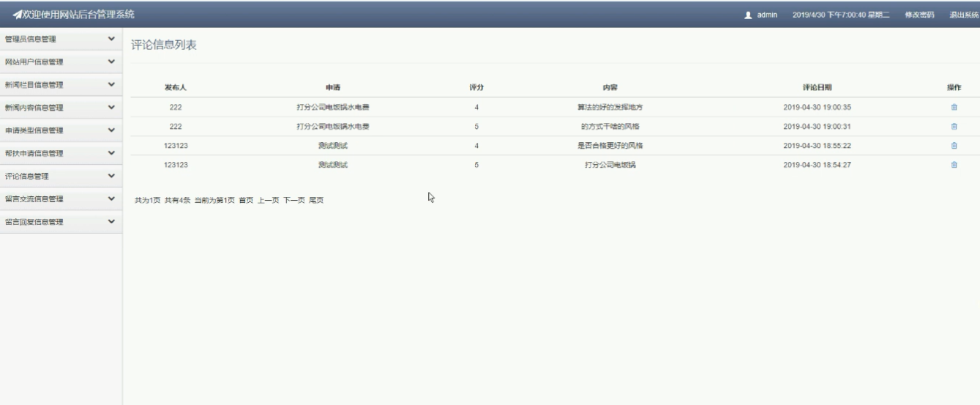Image resolution: width=980 pixels, height=405 pixels.
Task: Expand the 新闻栏目信息管理 section arrow
Action: tap(111, 84)
